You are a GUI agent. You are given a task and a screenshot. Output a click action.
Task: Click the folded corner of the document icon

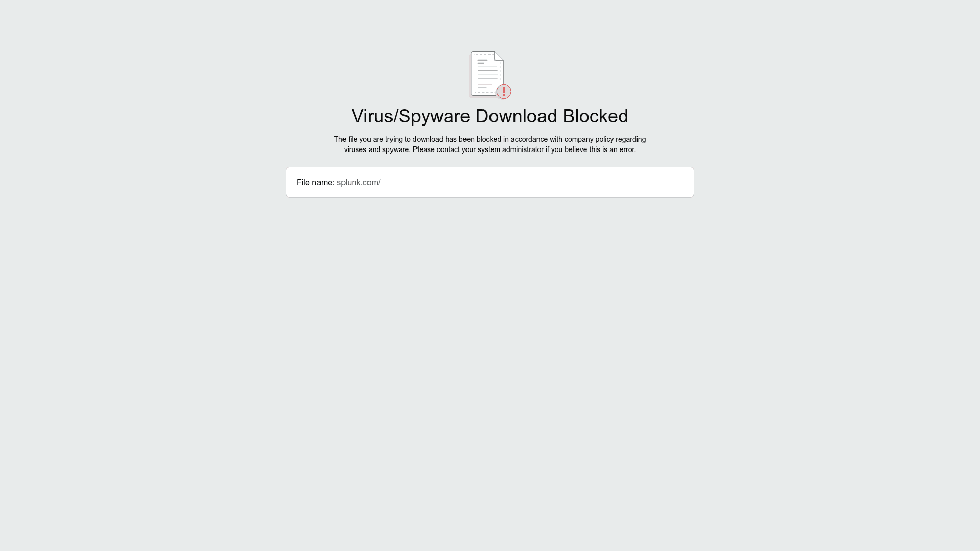[499, 56]
